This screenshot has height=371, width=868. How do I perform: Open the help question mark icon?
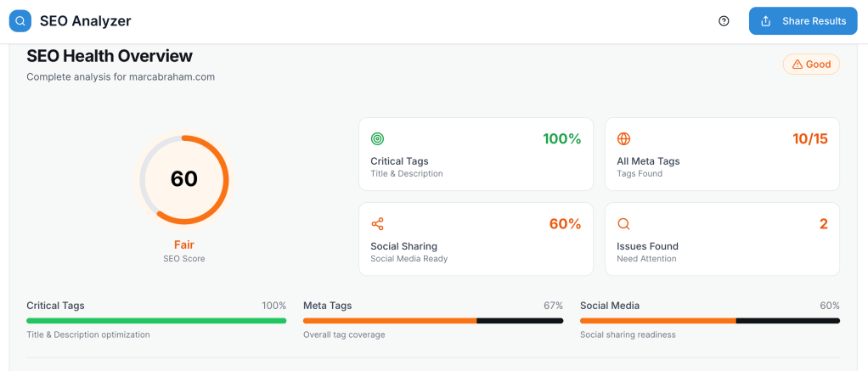(724, 21)
